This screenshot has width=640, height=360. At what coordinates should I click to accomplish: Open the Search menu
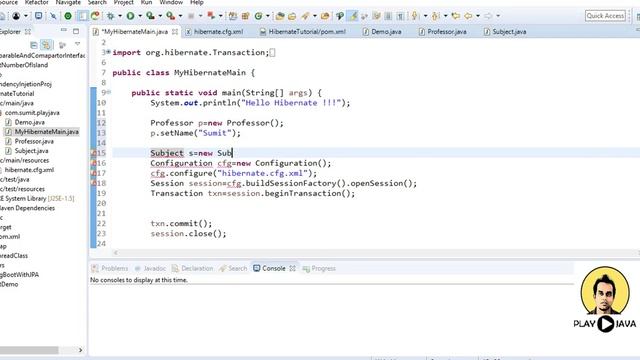pyautogui.click(x=97, y=2)
